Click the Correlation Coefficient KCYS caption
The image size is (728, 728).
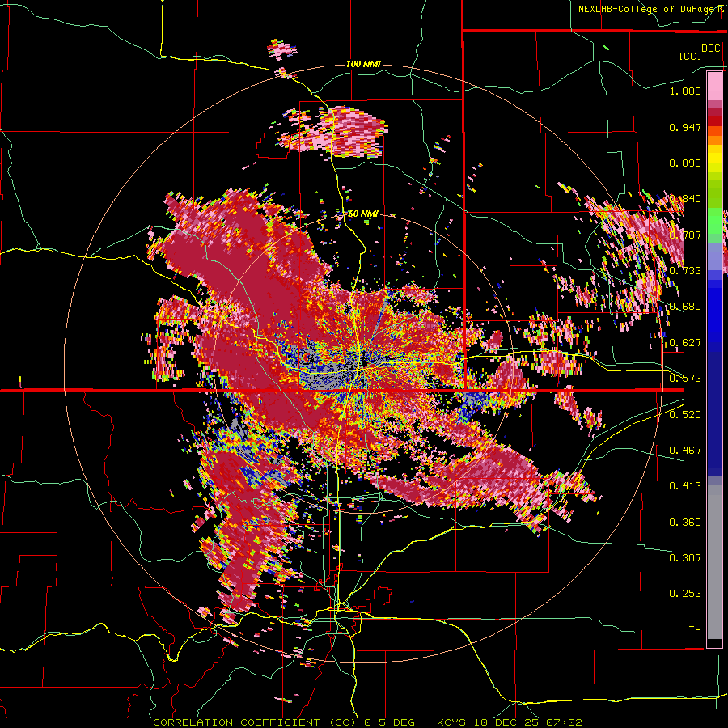click(x=367, y=722)
